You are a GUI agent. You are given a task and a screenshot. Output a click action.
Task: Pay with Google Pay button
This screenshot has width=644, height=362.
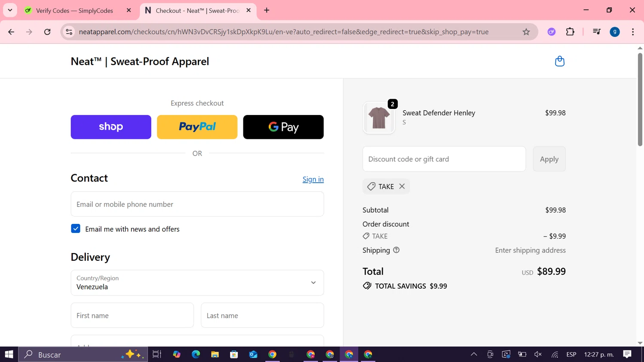coord(283,127)
